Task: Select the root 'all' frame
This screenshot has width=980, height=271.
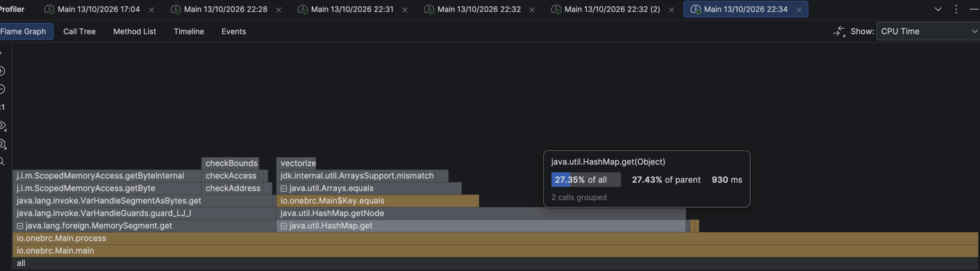Action: pyautogui.click(x=496, y=263)
